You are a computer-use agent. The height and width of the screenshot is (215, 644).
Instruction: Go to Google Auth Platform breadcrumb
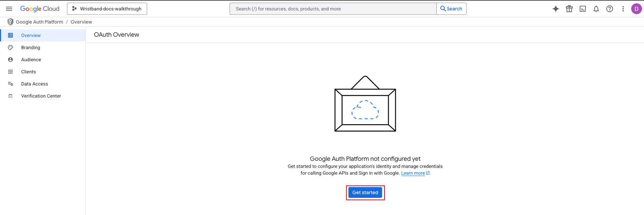tap(39, 22)
